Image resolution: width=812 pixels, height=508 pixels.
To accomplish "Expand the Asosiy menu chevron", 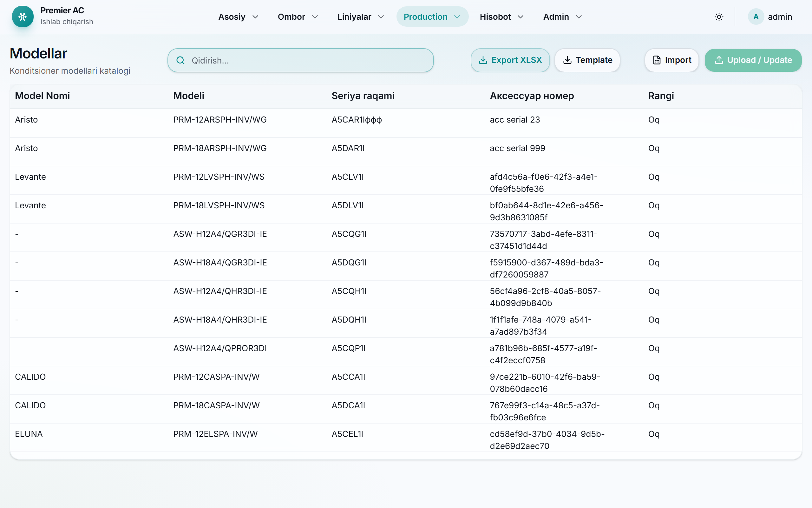I will [x=255, y=17].
